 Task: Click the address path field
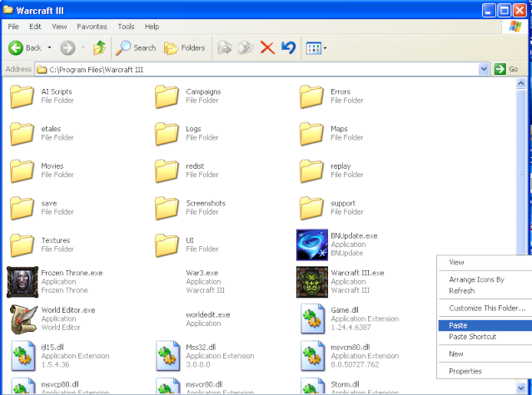(x=256, y=70)
